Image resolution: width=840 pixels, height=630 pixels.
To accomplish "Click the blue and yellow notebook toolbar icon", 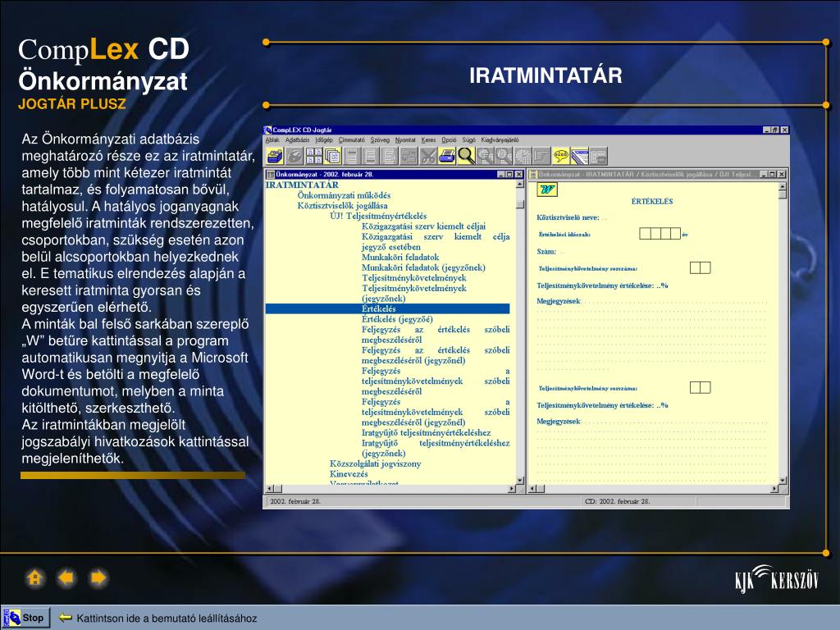I will (x=580, y=156).
